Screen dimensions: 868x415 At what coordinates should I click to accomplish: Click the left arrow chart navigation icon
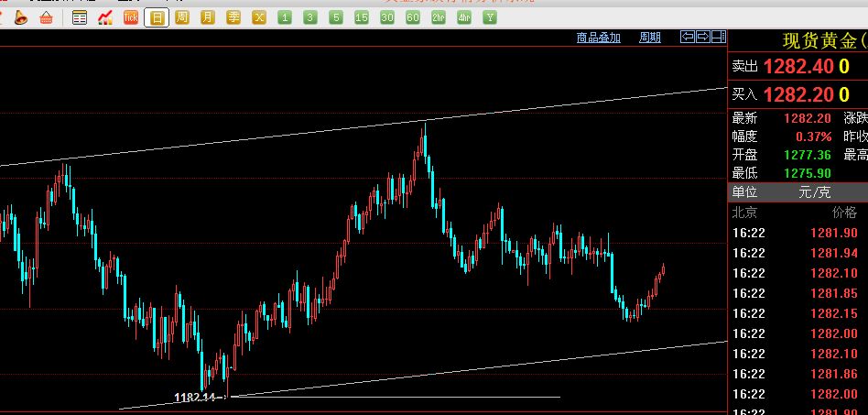point(688,38)
